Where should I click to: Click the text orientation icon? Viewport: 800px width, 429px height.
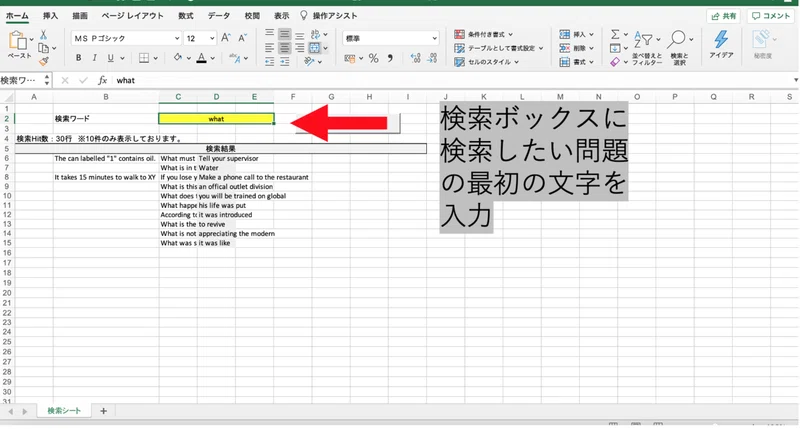click(309, 61)
